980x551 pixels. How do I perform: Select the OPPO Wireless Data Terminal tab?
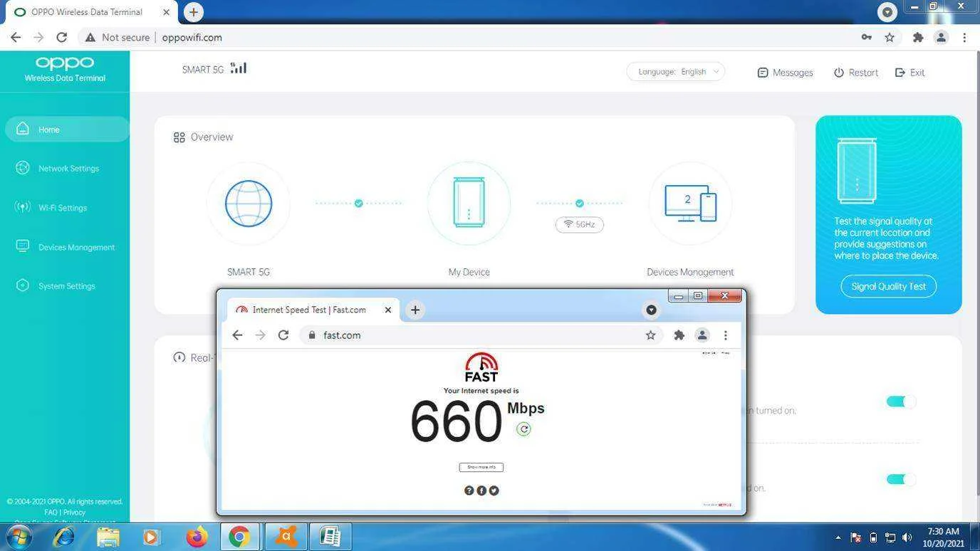tap(89, 12)
